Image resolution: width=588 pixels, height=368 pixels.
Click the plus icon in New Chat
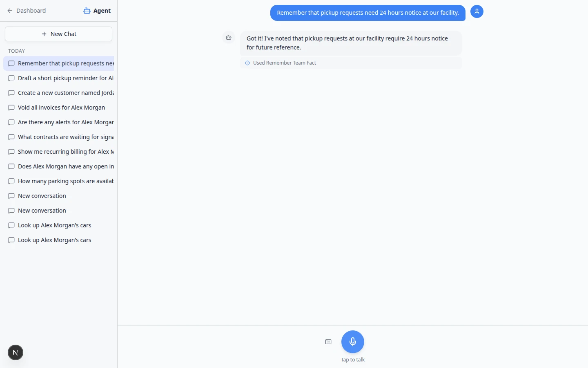pyautogui.click(x=44, y=34)
